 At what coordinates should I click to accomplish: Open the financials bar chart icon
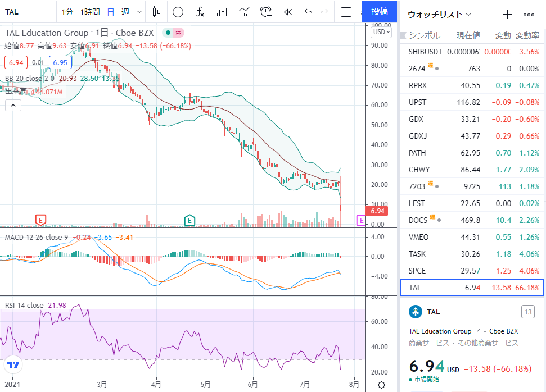tap(222, 12)
